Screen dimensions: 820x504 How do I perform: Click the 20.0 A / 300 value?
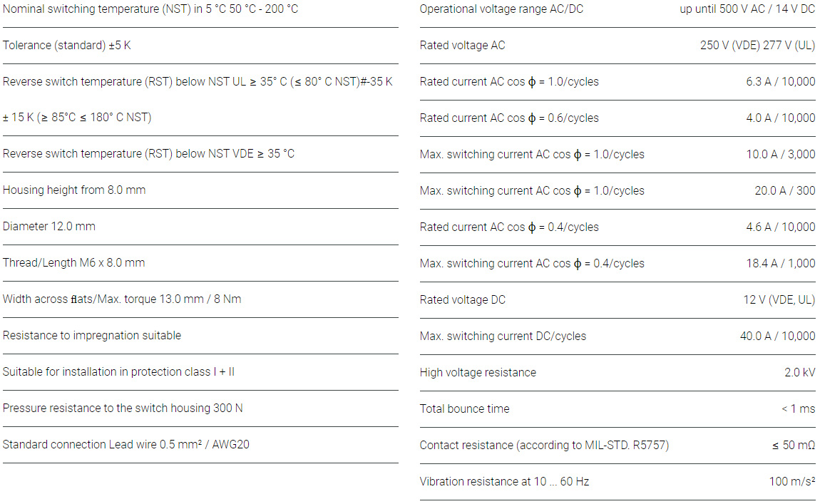(785, 191)
